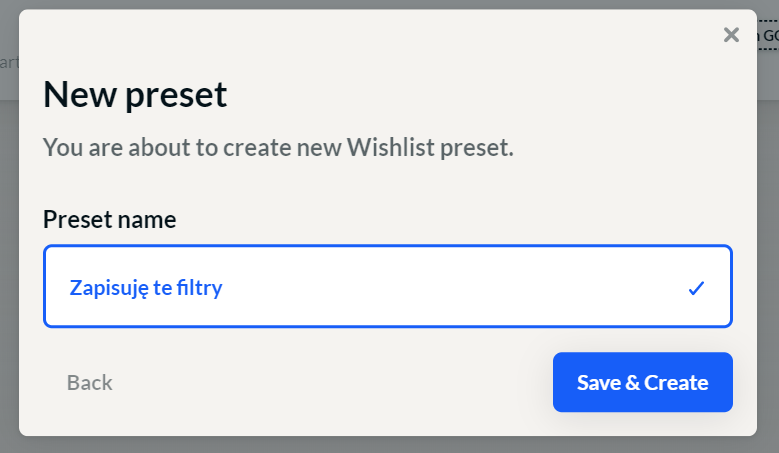779x453 pixels.
Task: Close the New preset dialog with the X
Action: [x=731, y=35]
